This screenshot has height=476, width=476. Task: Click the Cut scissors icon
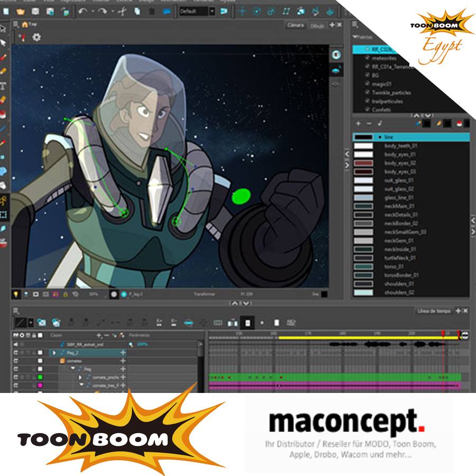pyautogui.click(x=122, y=12)
